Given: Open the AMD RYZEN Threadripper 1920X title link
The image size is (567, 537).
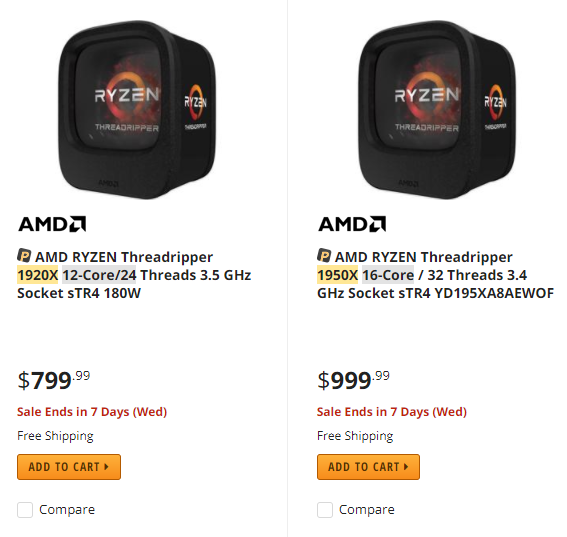Looking at the screenshot, I should [134, 275].
